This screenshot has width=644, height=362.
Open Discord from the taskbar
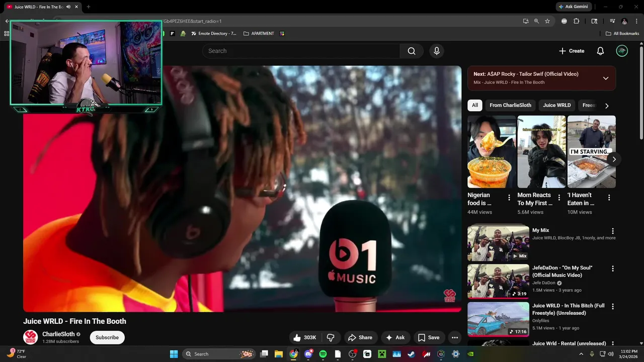tap(308, 354)
